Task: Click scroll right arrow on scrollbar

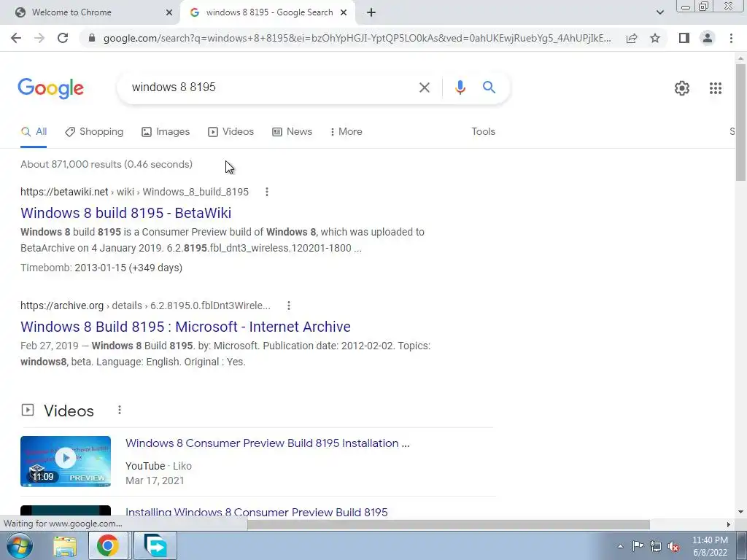Action: click(729, 524)
